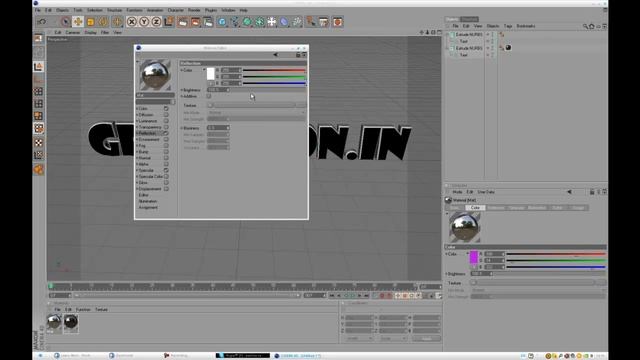This screenshot has height=360, width=640.
Task: Open the Plugins menu
Action: (x=211, y=10)
